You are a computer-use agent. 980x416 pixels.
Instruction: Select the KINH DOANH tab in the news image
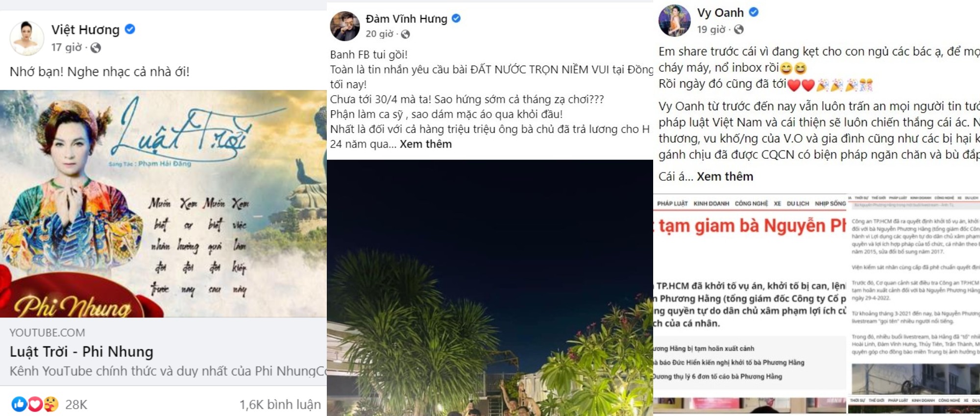[711, 203]
